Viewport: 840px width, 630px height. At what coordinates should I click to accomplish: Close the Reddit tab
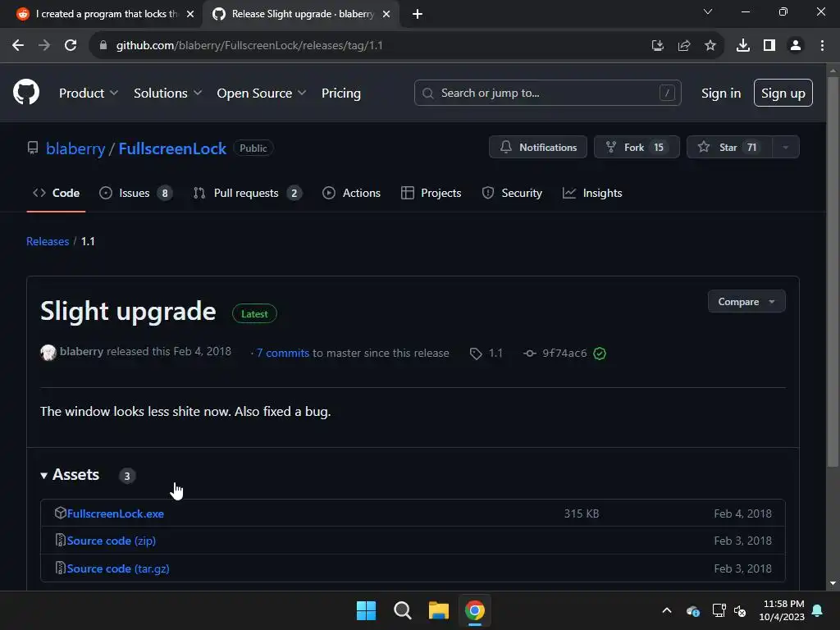(x=190, y=14)
